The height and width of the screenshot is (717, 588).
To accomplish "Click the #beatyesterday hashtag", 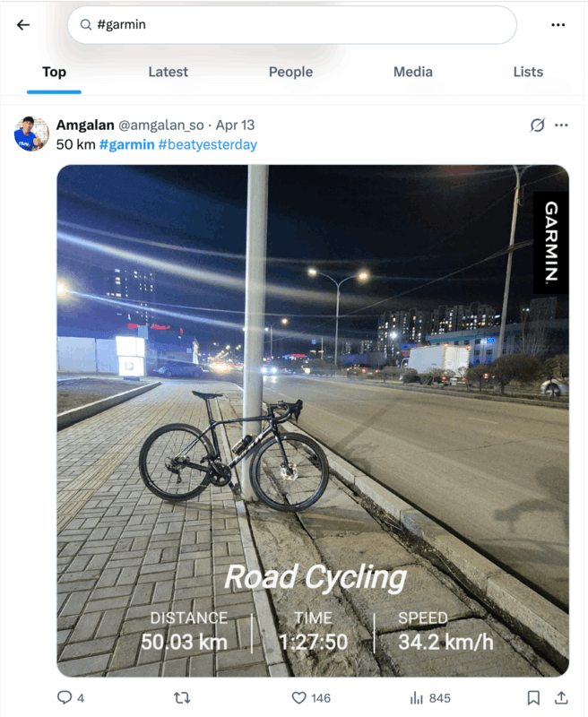I will click(x=207, y=144).
